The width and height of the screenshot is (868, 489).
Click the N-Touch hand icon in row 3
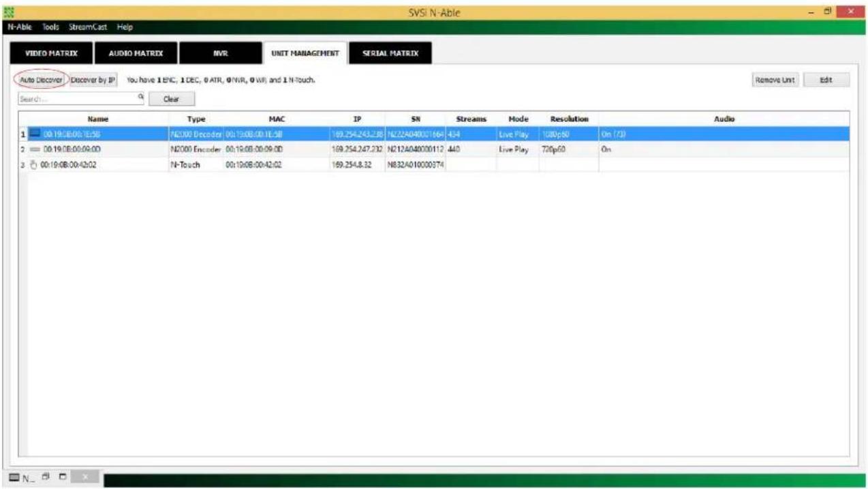pos(34,164)
